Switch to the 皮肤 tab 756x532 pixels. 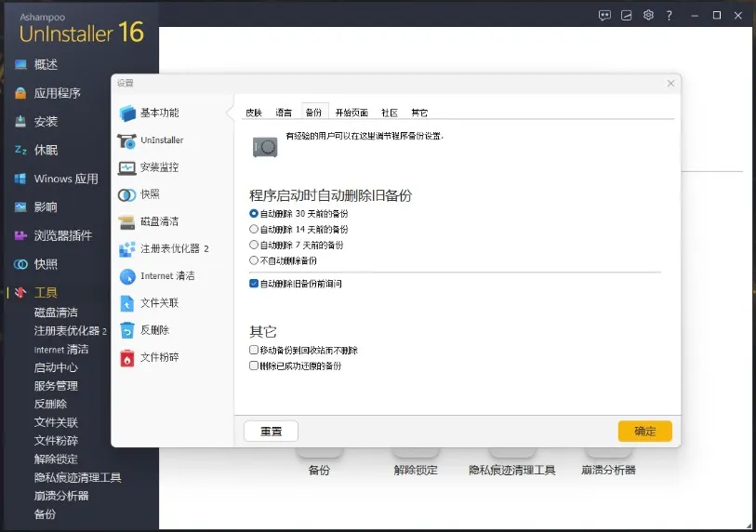click(254, 113)
